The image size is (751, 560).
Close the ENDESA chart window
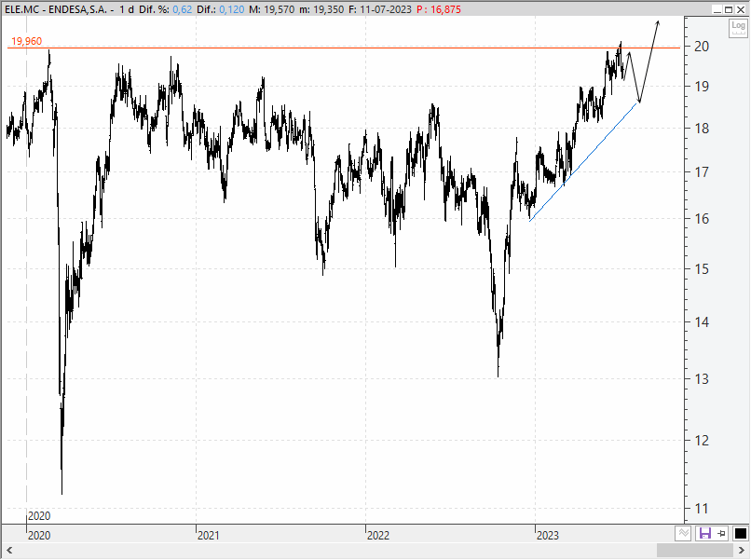(x=741, y=9)
